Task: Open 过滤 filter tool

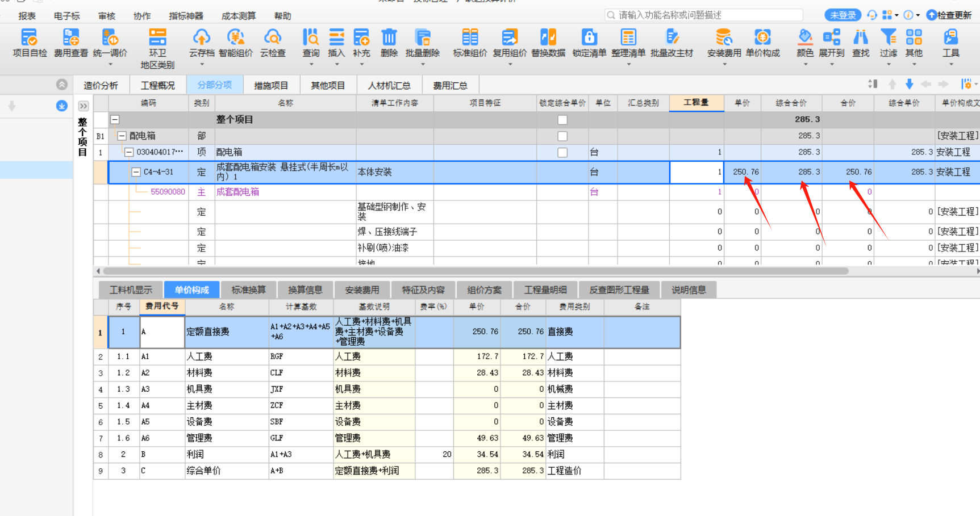Action: [889, 44]
